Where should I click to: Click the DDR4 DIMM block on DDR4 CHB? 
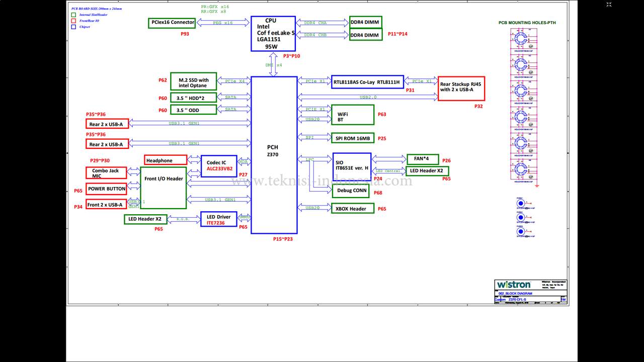[366, 35]
